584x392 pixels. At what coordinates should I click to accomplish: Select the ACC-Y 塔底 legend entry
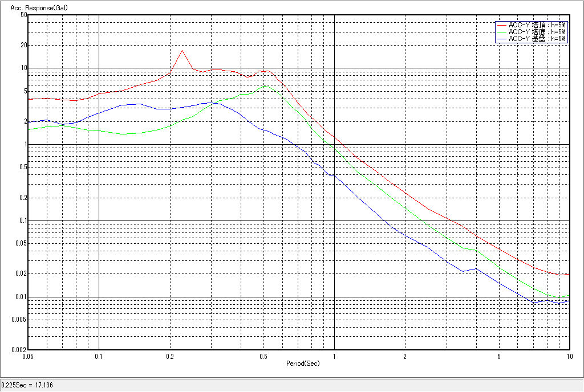537,32
